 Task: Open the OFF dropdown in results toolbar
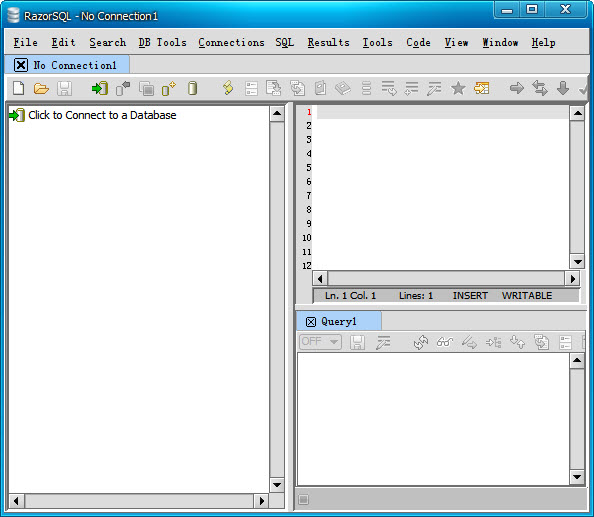coord(320,342)
